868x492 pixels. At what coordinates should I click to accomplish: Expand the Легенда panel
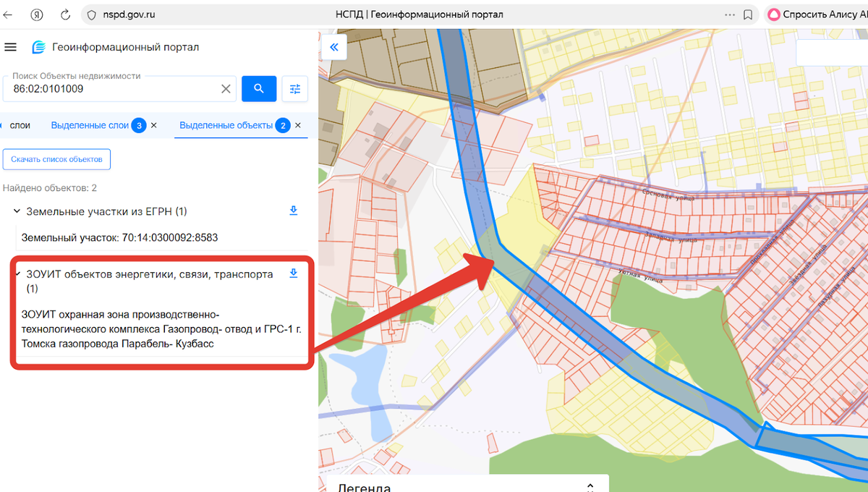coord(590,487)
